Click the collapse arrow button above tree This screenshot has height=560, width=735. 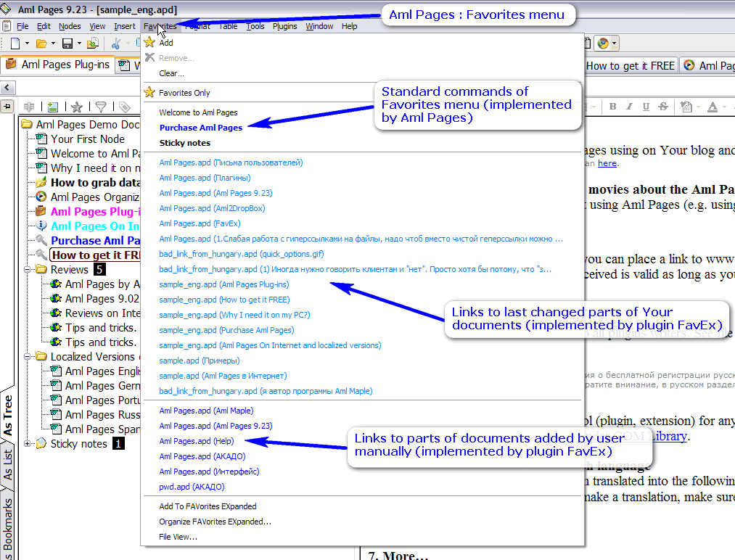(x=7, y=87)
